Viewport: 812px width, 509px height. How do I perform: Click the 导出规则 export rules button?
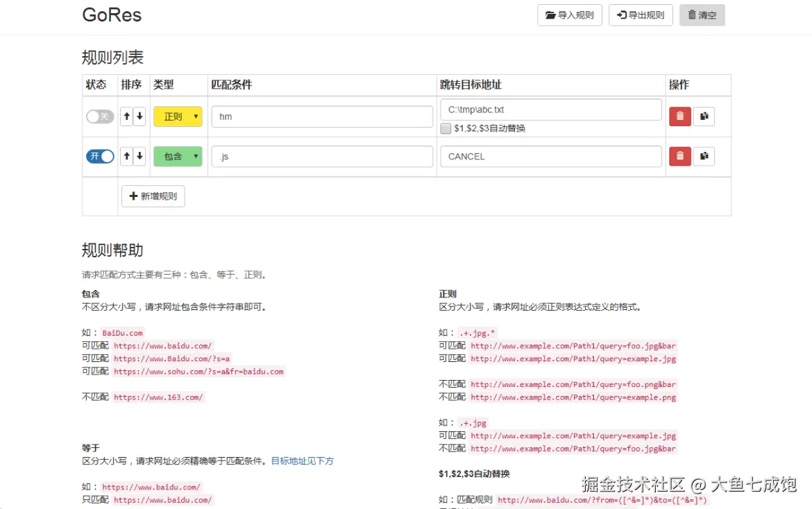click(x=641, y=15)
